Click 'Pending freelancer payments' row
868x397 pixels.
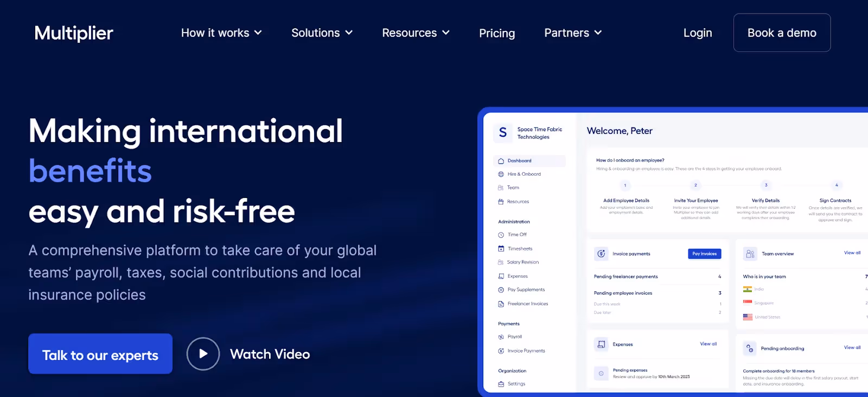tap(658, 277)
